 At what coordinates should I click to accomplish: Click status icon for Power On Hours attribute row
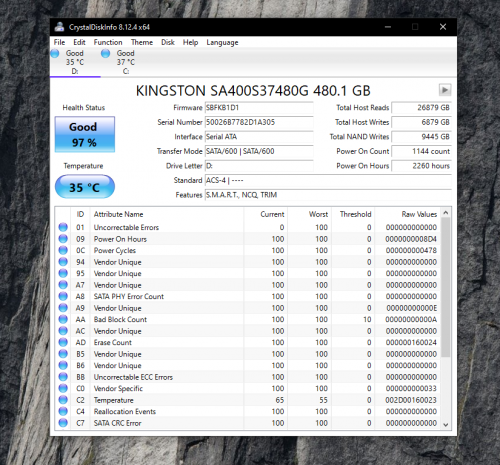[x=63, y=239]
